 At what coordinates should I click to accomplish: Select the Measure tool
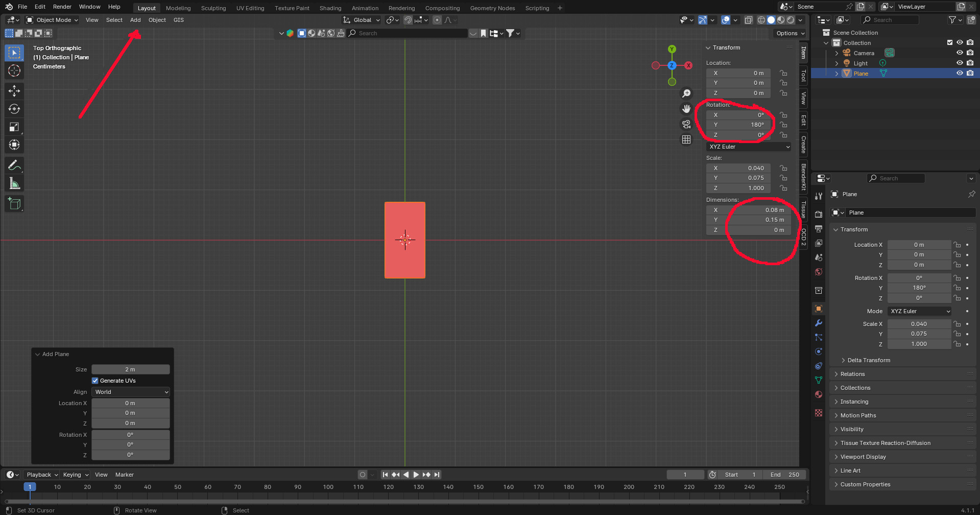click(x=14, y=183)
